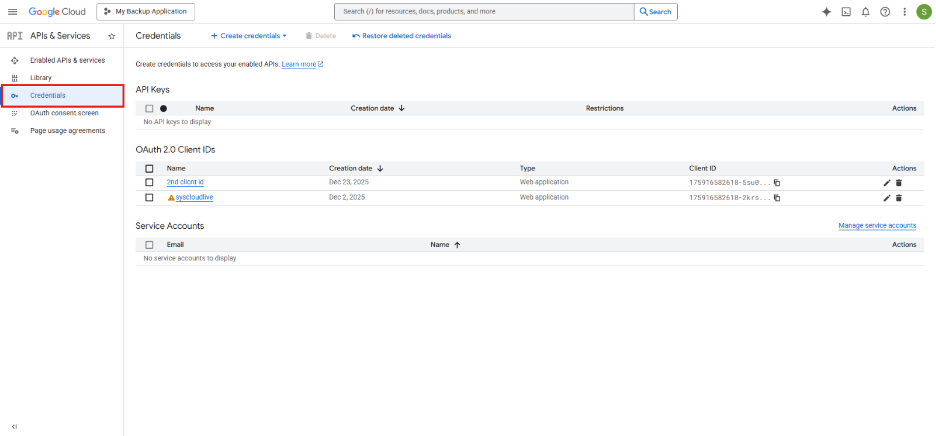Focus the resources search field
The width and height of the screenshot is (936, 436).
click(x=485, y=12)
